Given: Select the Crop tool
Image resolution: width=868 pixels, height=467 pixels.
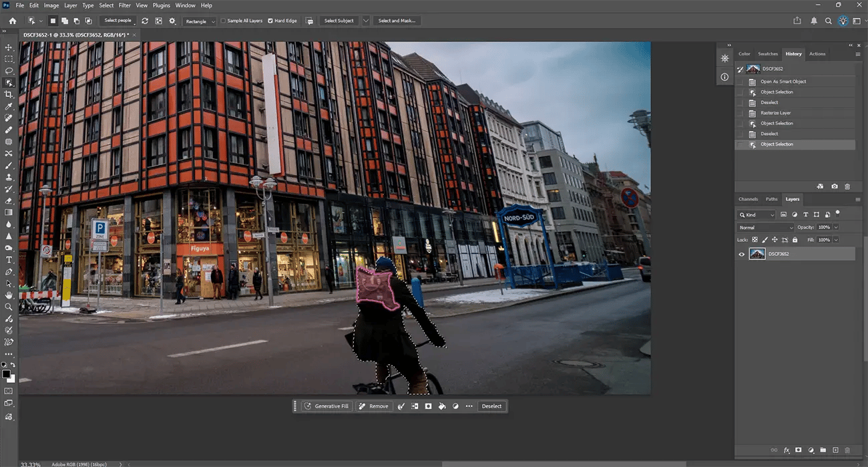Looking at the screenshot, I should [x=9, y=94].
